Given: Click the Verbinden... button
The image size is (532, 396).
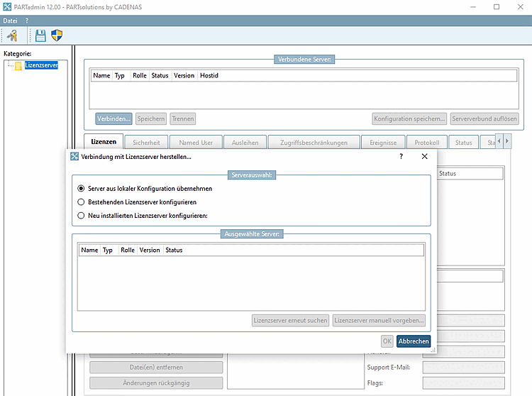Looking at the screenshot, I should (113, 119).
